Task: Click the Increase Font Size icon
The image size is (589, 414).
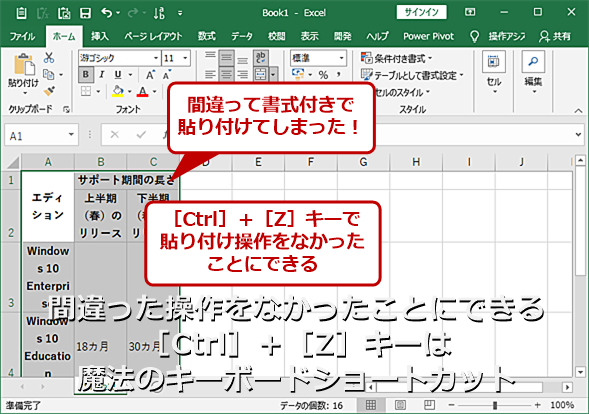Action: [x=150, y=75]
